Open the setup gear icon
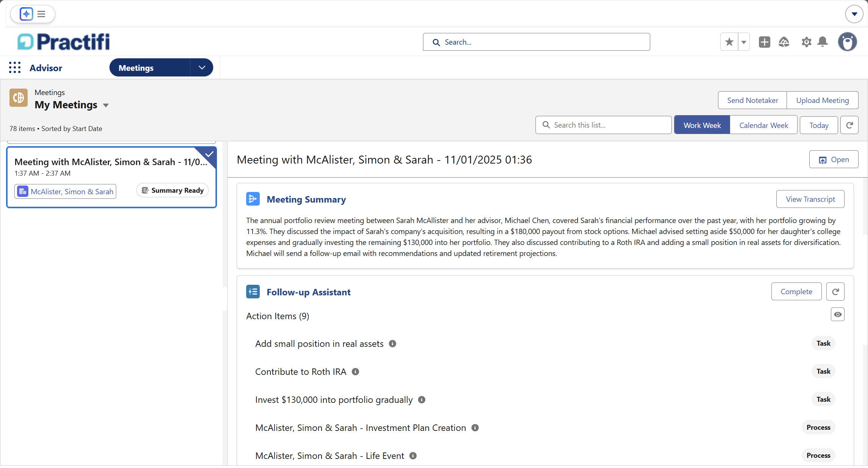 pos(806,42)
